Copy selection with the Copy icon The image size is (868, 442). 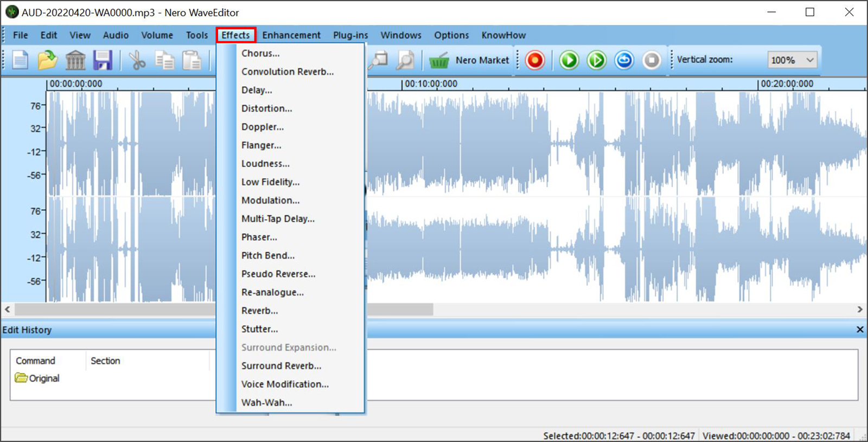[x=164, y=60]
